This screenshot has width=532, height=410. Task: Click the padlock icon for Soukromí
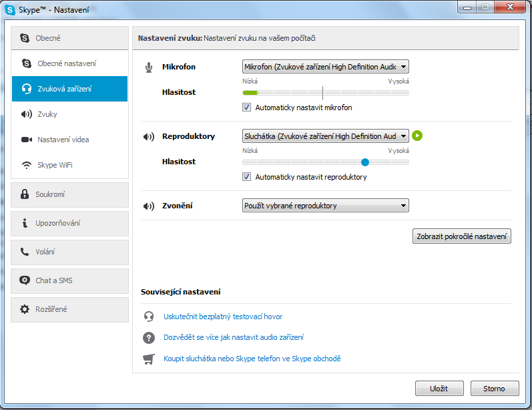(x=25, y=194)
